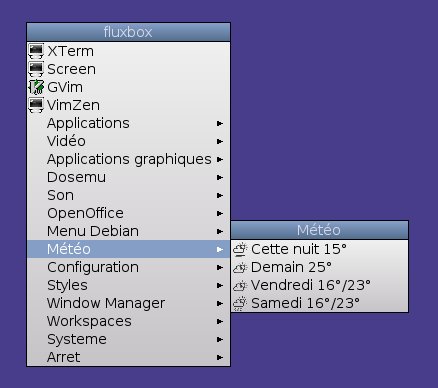
Task: Select the highlighted Météo menu item
Action: click(128, 249)
